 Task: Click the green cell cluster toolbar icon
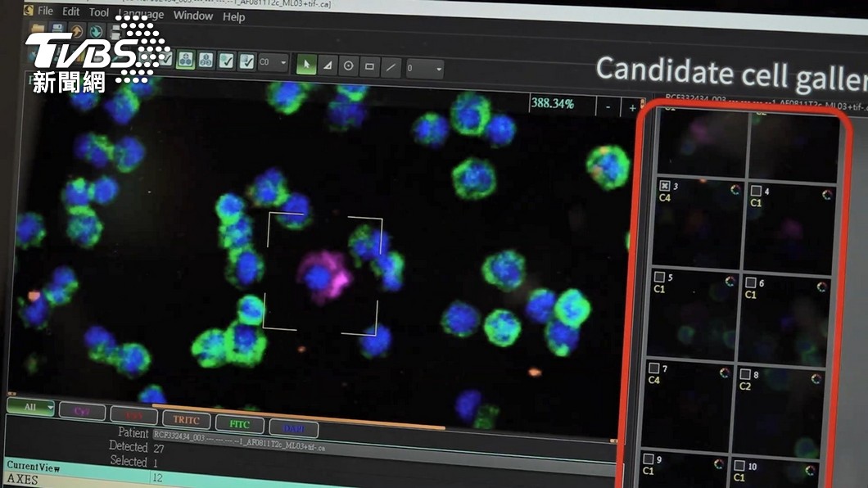point(185,59)
